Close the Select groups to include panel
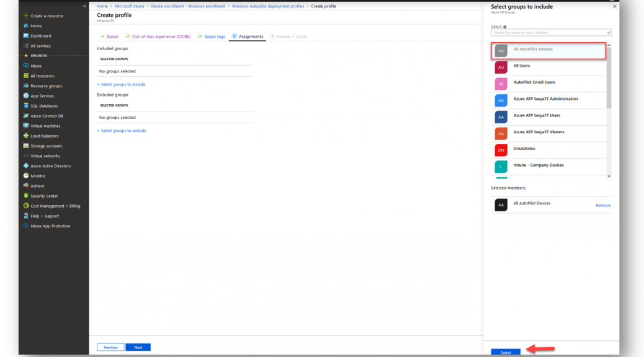This screenshot has width=644, height=357. (614, 7)
